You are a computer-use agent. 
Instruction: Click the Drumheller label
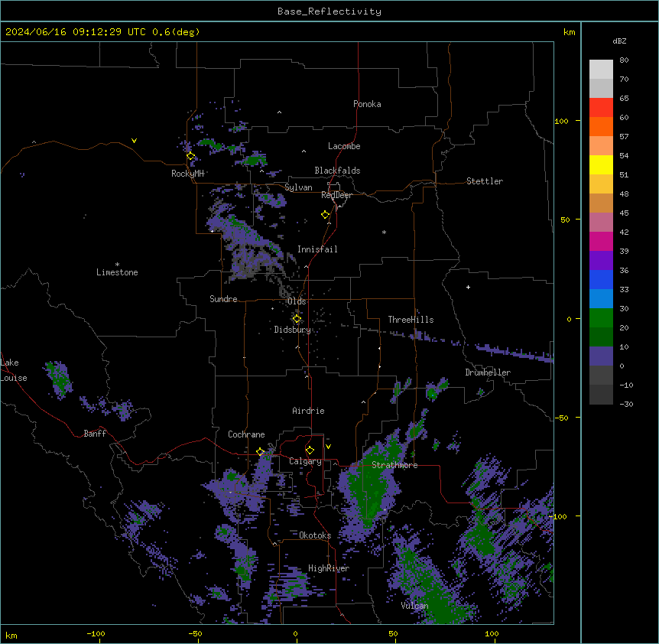click(488, 372)
